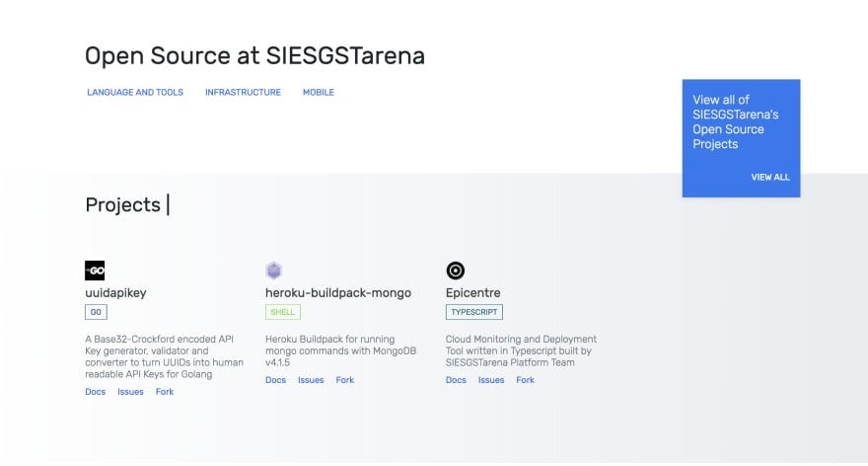The image size is (868, 466).
Task: Open the Epicentre project title
Action: pos(472,292)
